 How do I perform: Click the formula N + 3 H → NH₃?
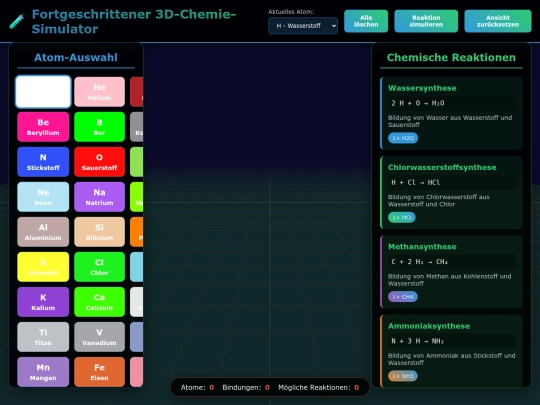tap(417, 341)
